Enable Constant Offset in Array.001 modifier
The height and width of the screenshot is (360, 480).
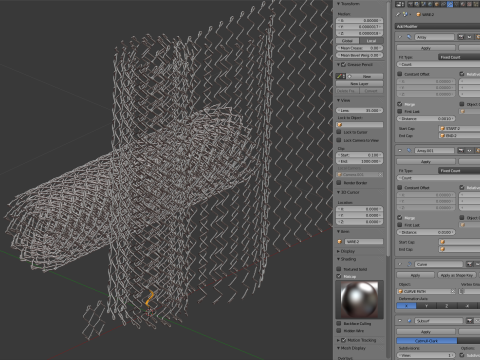click(400, 188)
